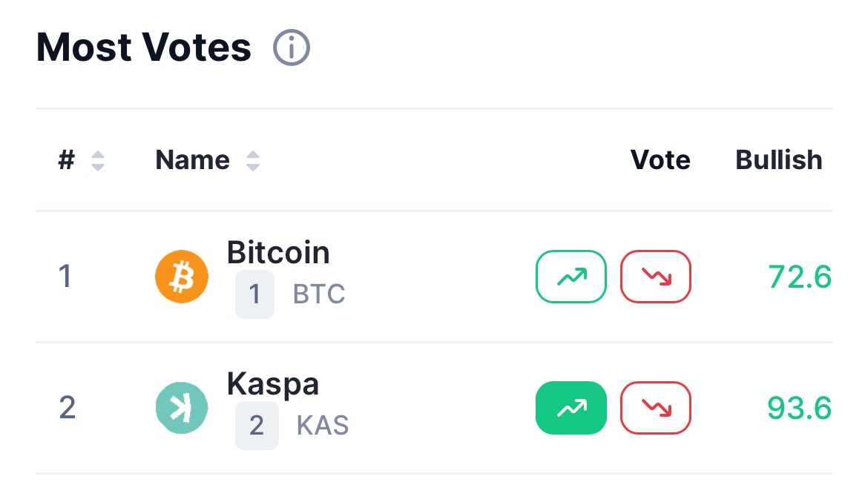Click the Vote column header

pyautogui.click(x=660, y=160)
